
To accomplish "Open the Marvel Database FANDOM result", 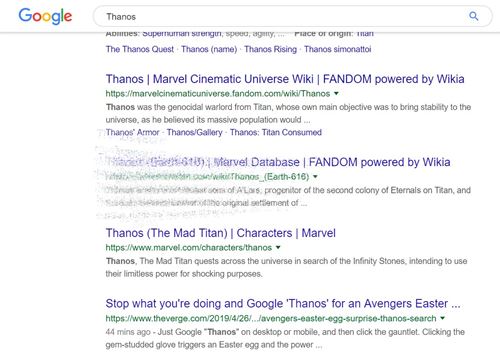I will point(278,162).
